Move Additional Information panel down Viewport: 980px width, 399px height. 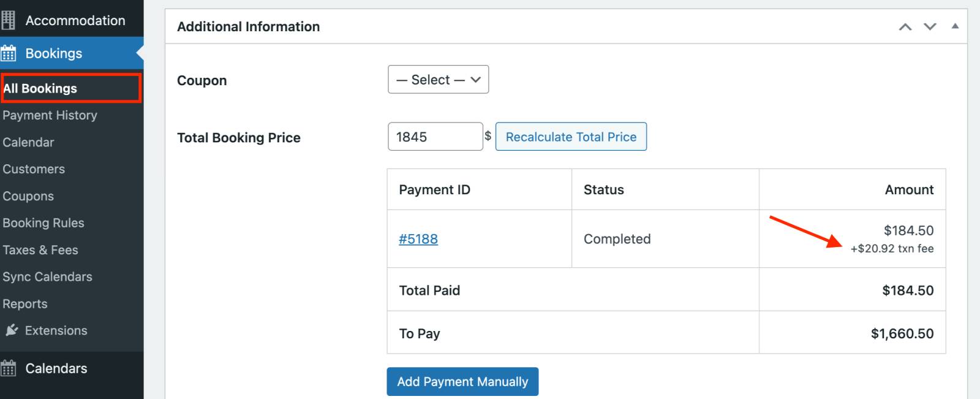click(x=930, y=26)
